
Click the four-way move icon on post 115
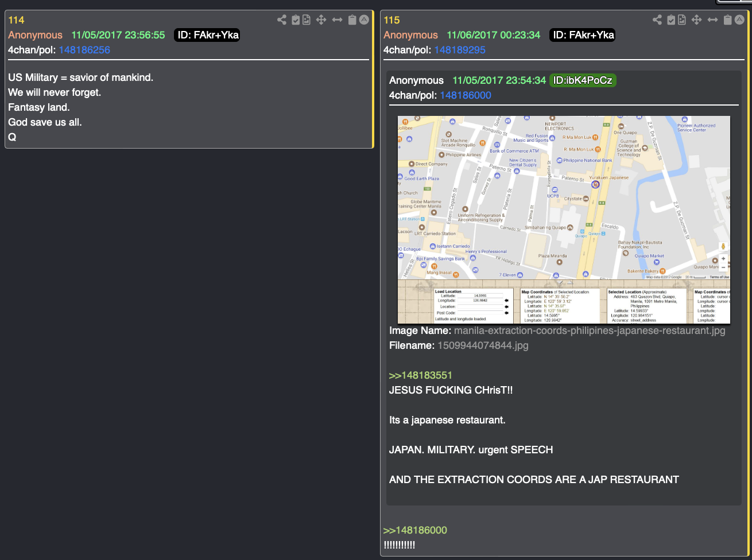[697, 20]
